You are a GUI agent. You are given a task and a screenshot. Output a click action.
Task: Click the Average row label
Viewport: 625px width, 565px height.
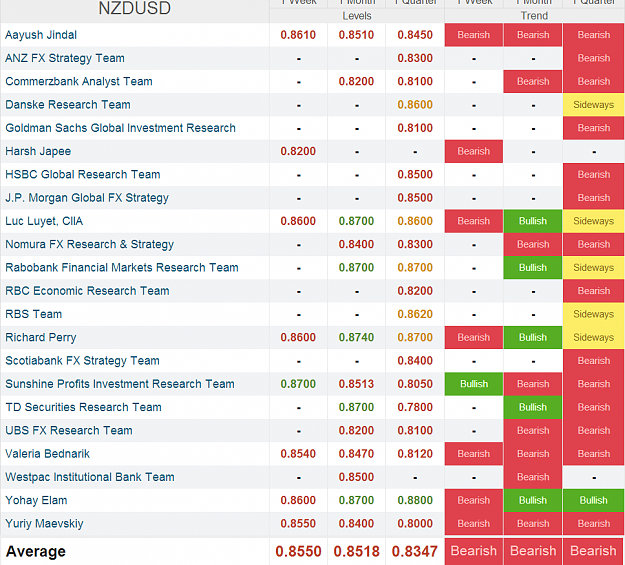click(x=35, y=551)
